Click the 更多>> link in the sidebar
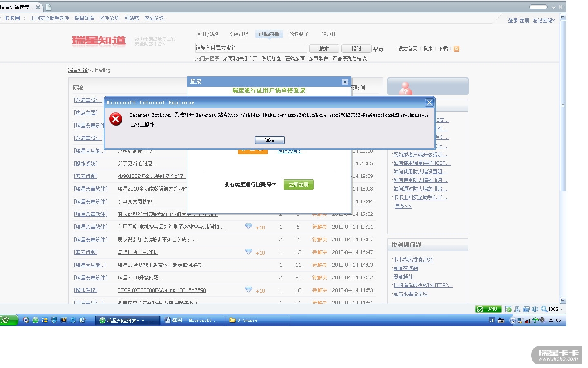This screenshot has height=368, width=588. pyautogui.click(x=403, y=206)
